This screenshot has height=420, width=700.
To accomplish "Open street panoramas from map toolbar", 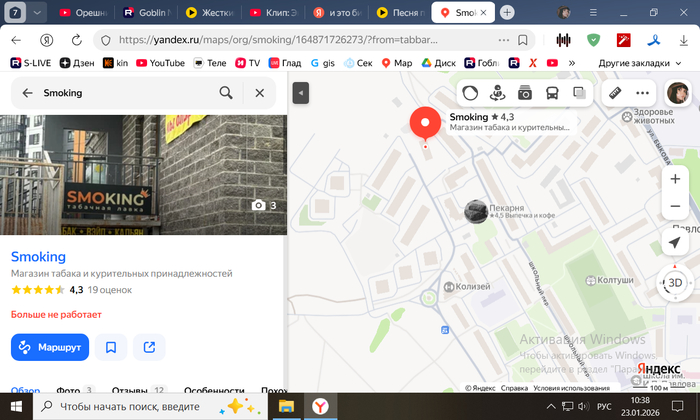I will tap(497, 93).
